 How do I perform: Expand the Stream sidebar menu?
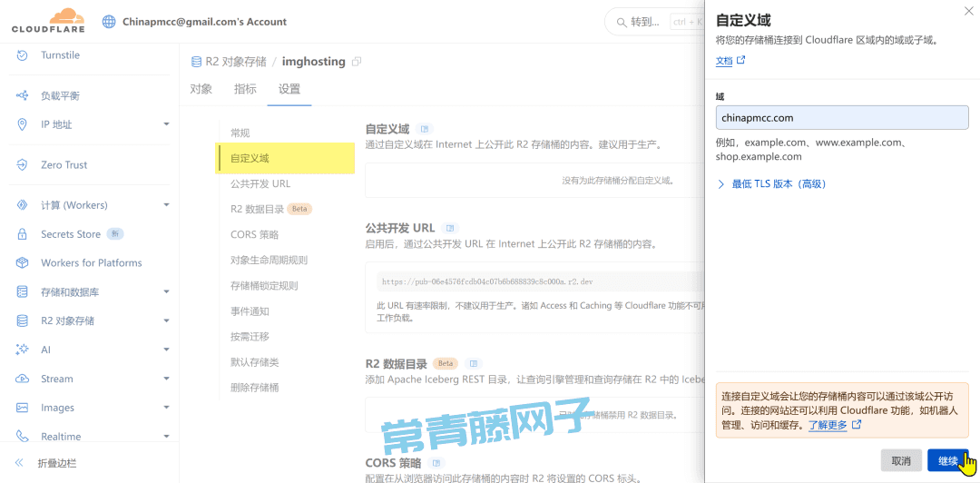pos(166,379)
